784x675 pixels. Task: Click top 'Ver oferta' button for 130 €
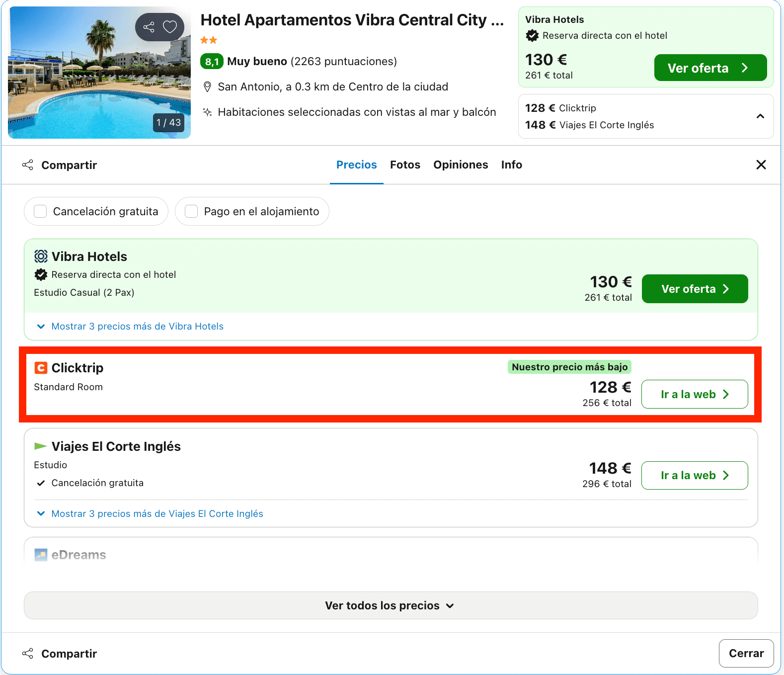pyautogui.click(x=710, y=68)
